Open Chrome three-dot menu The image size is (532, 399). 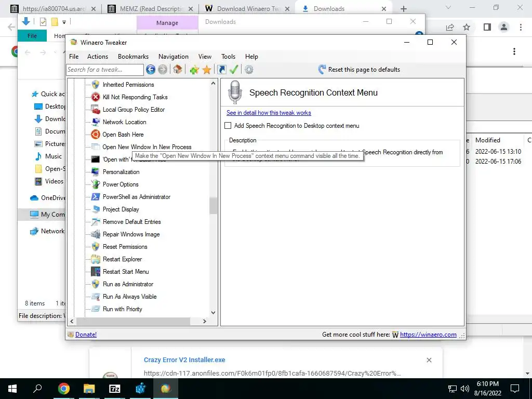click(521, 27)
